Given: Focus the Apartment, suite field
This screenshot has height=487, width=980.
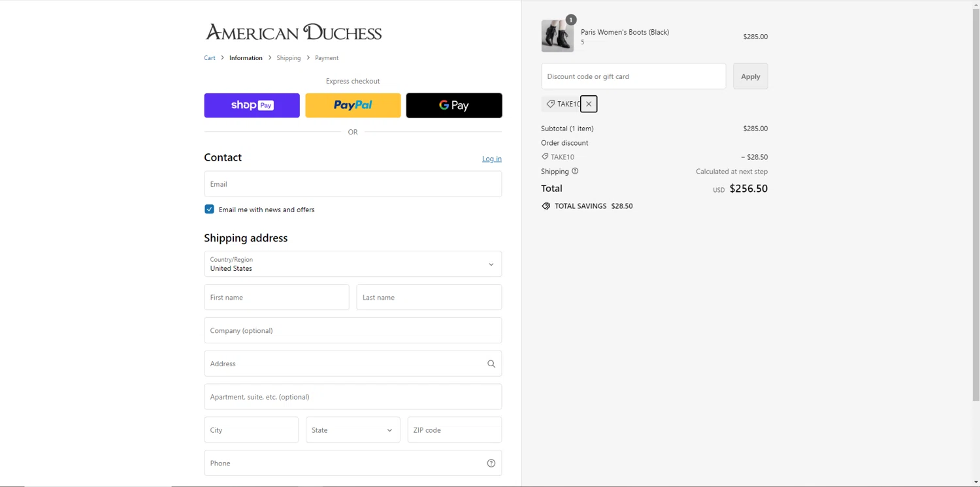Looking at the screenshot, I should [353, 397].
